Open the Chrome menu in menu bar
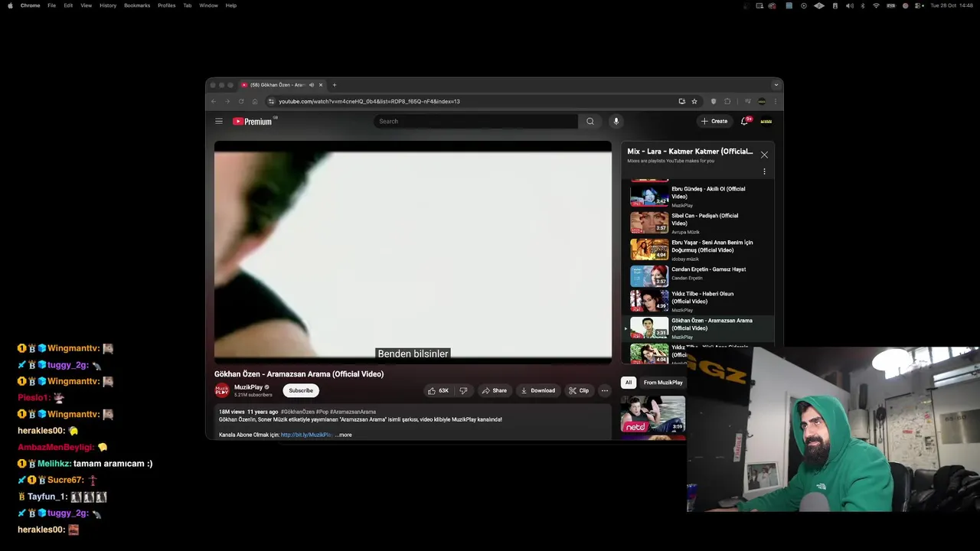Viewport: 980px width, 551px height. pyautogui.click(x=31, y=5)
